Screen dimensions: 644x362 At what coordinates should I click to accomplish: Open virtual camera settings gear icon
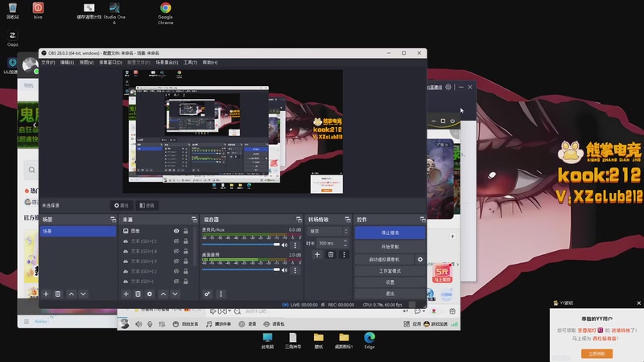(420, 259)
